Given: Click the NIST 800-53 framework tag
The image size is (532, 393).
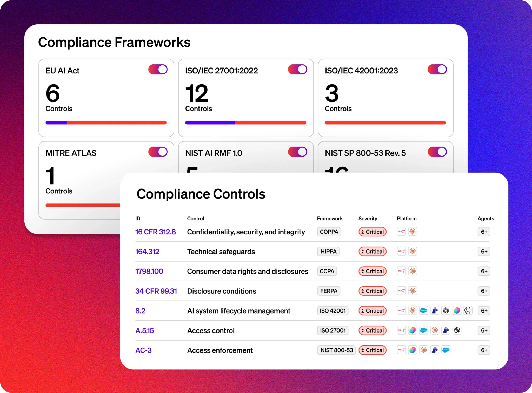Looking at the screenshot, I should tap(336, 350).
